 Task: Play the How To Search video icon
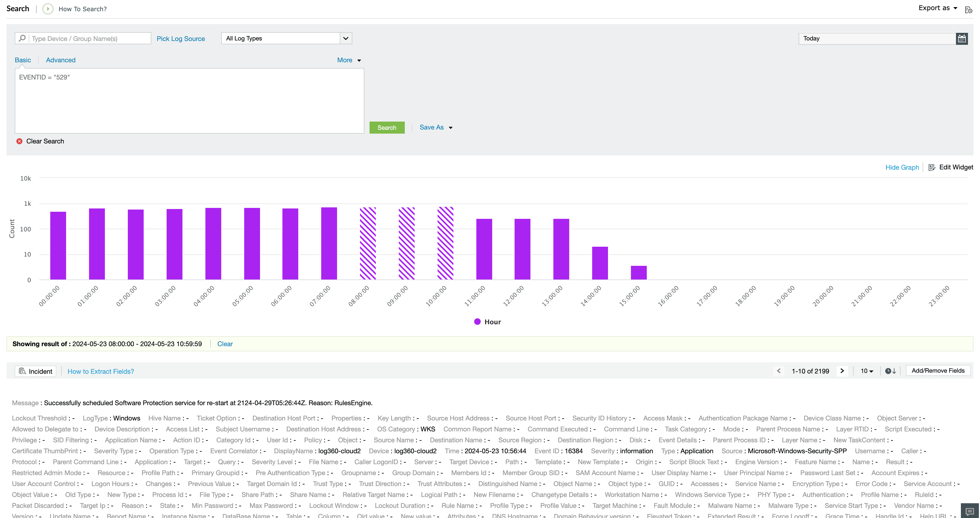[x=48, y=9]
